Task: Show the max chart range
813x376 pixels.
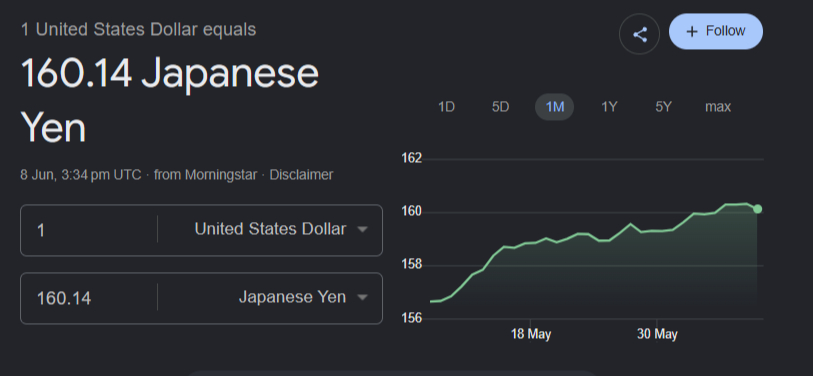Action: pos(718,107)
